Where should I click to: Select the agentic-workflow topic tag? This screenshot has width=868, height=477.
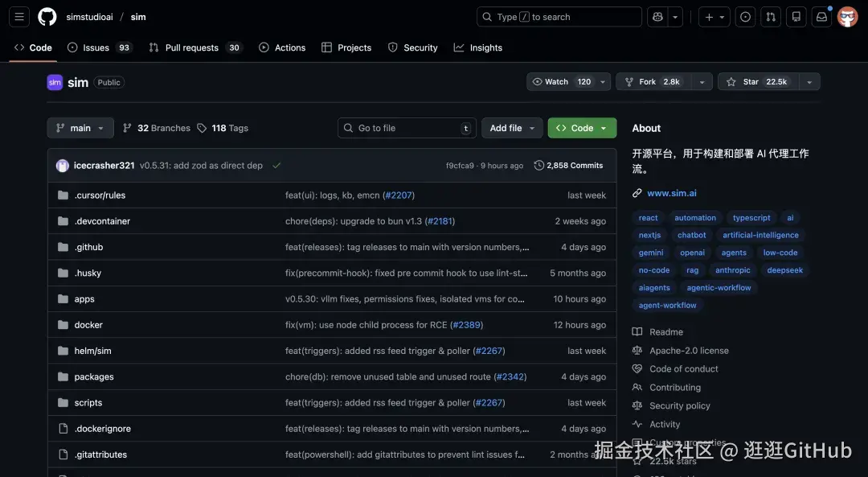coord(719,287)
